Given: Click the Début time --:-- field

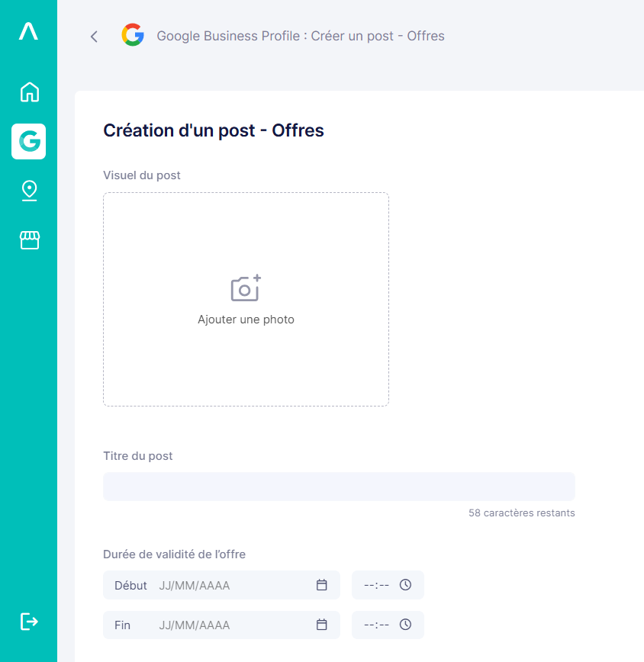Looking at the screenshot, I should (388, 585).
